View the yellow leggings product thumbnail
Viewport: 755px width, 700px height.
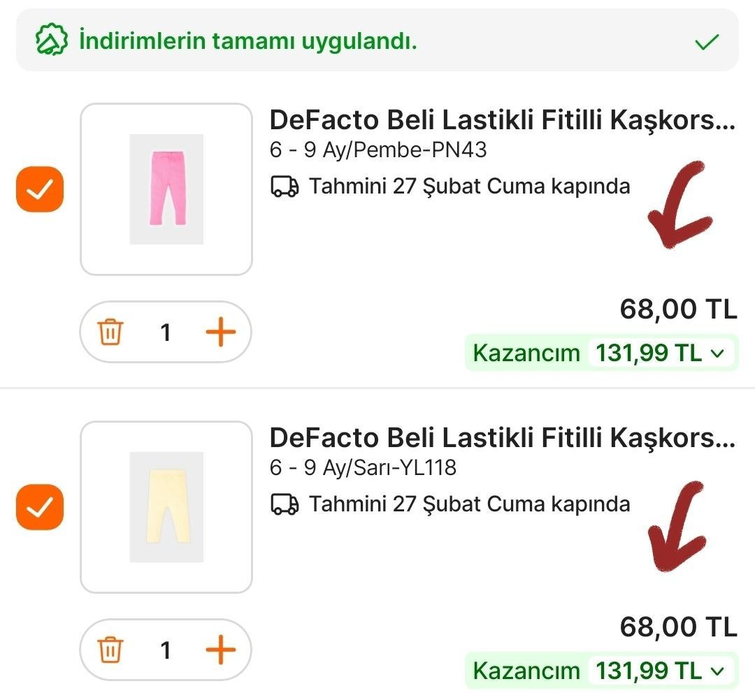(166, 506)
